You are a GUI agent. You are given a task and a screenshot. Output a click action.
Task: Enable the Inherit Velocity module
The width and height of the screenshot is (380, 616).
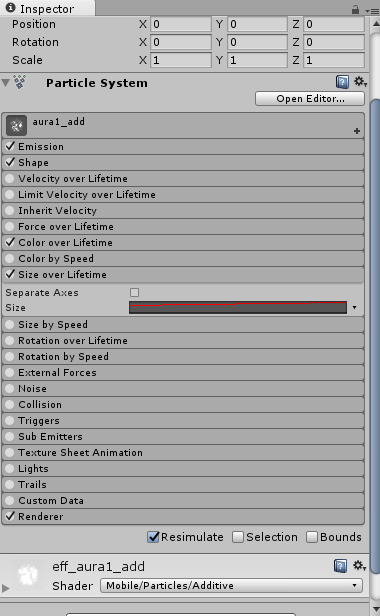pos(10,211)
